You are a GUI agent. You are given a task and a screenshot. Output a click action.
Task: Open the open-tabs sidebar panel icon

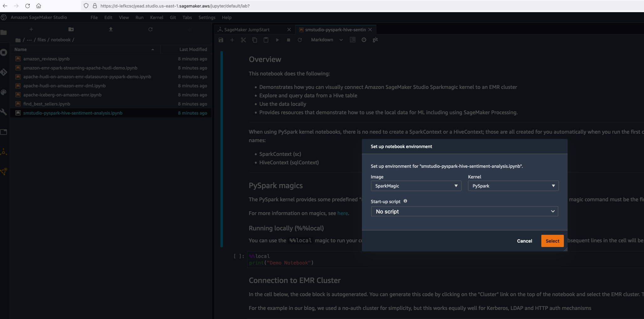pyautogui.click(x=4, y=132)
